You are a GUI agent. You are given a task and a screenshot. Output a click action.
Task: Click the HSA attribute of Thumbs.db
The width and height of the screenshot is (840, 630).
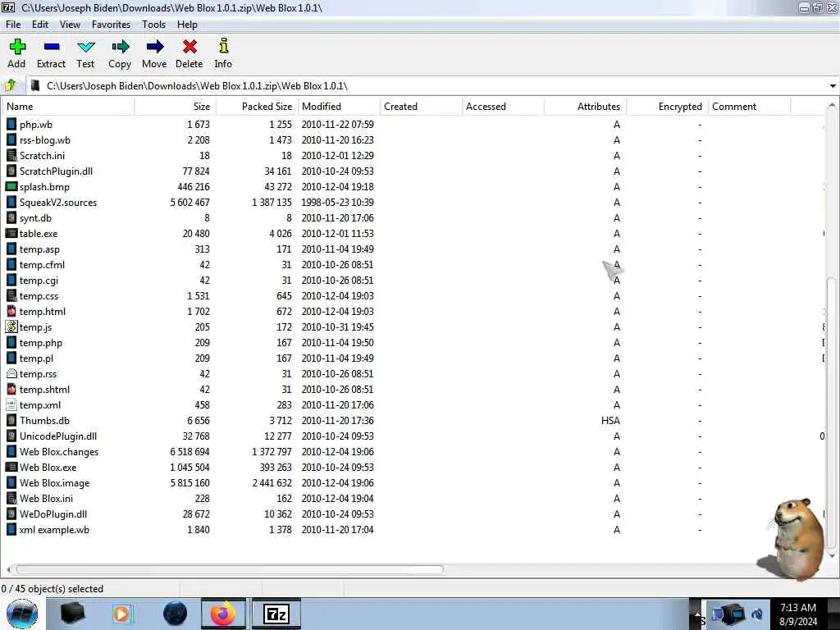[x=610, y=421]
